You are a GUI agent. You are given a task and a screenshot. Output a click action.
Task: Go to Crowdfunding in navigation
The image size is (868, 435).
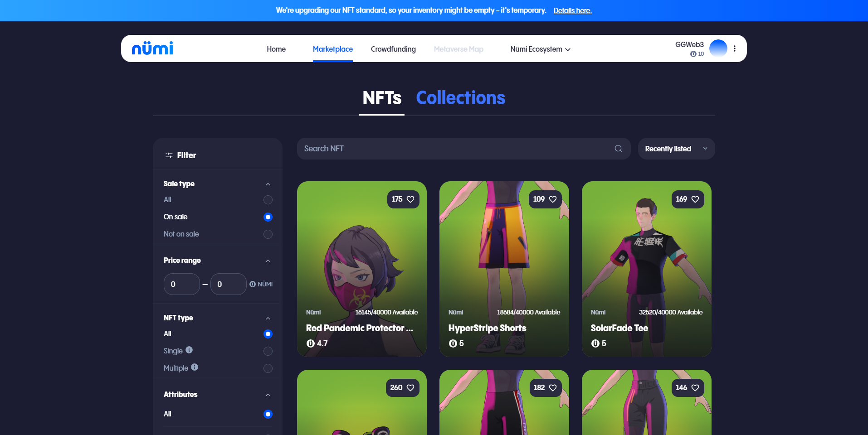point(393,49)
